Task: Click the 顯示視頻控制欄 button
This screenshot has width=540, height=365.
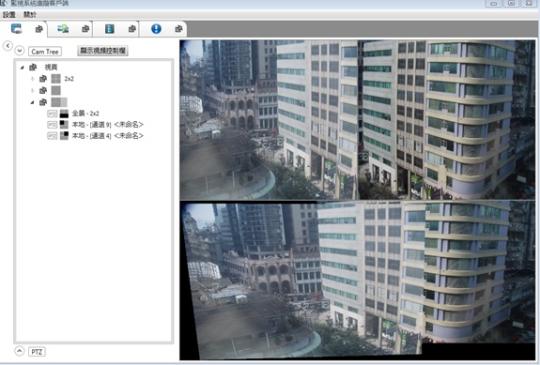Action: tap(103, 51)
